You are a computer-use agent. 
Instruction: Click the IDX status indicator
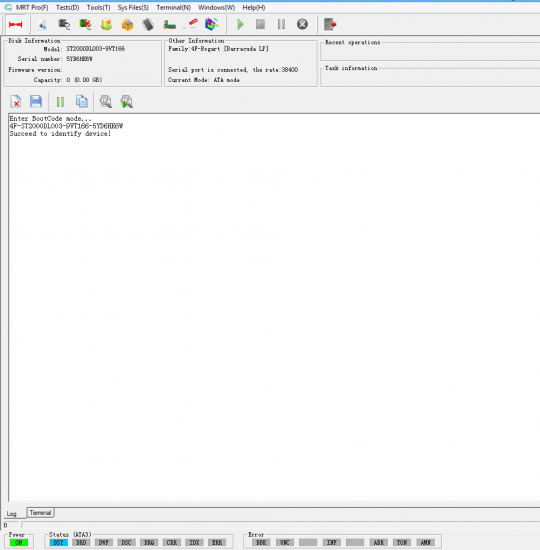[x=194, y=542]
